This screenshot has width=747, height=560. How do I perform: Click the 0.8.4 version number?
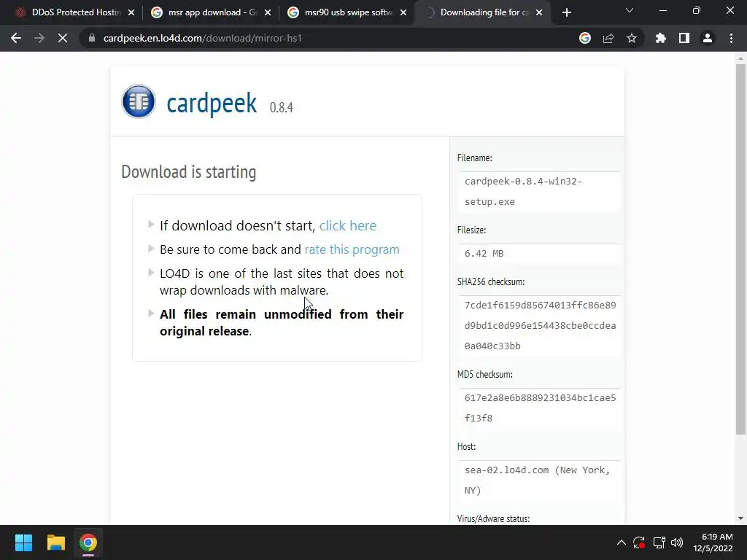[x=281, y=108]
